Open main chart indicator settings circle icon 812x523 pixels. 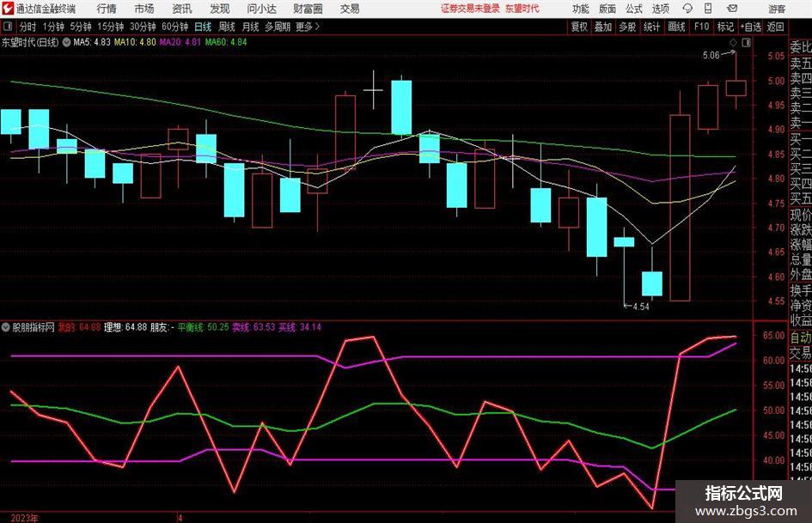66,42
